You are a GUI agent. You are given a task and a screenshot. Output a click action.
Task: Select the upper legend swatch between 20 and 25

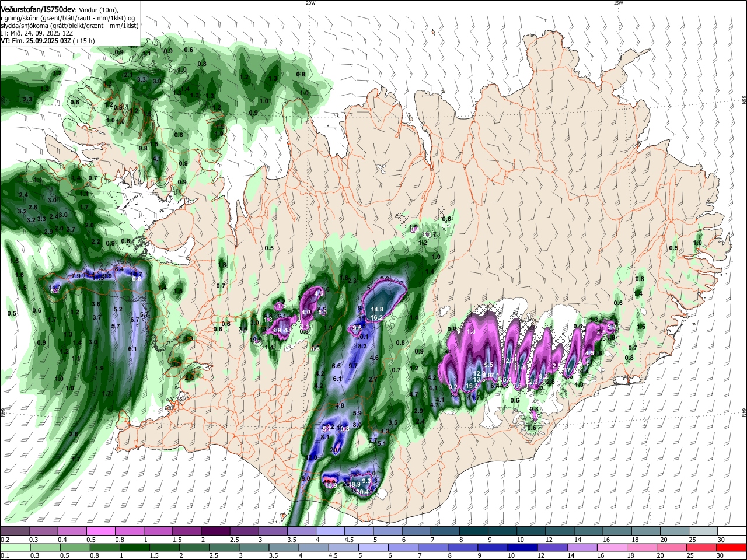(675, 531)
